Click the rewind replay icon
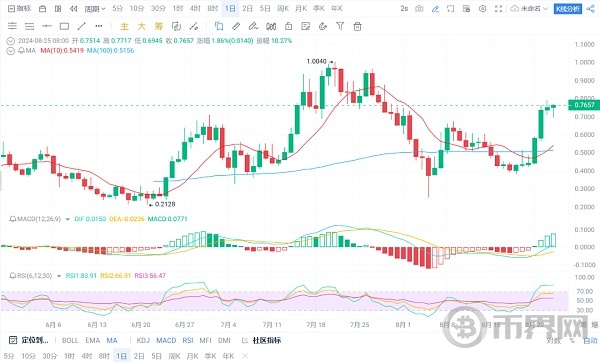The image size is (600, 362). click(74, 8)
